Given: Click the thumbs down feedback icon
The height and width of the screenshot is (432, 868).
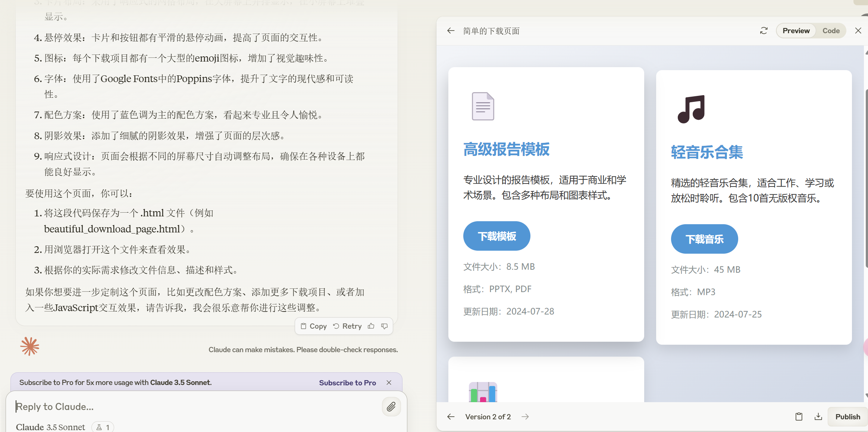Looking at the screenshot, I should [x=384, y=326].
